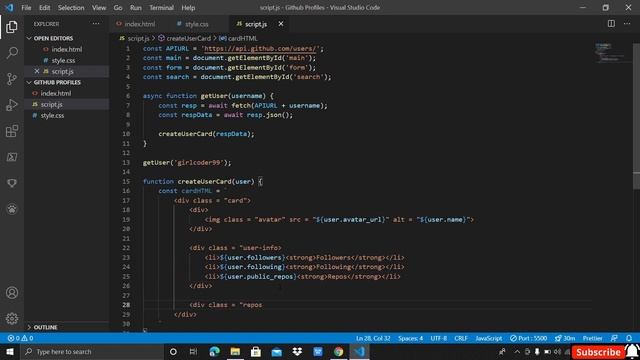The width and height of the screenshot is (640, 360).
Task: Open the notifications bell in status bar
Action: click(x=629, y=338)
